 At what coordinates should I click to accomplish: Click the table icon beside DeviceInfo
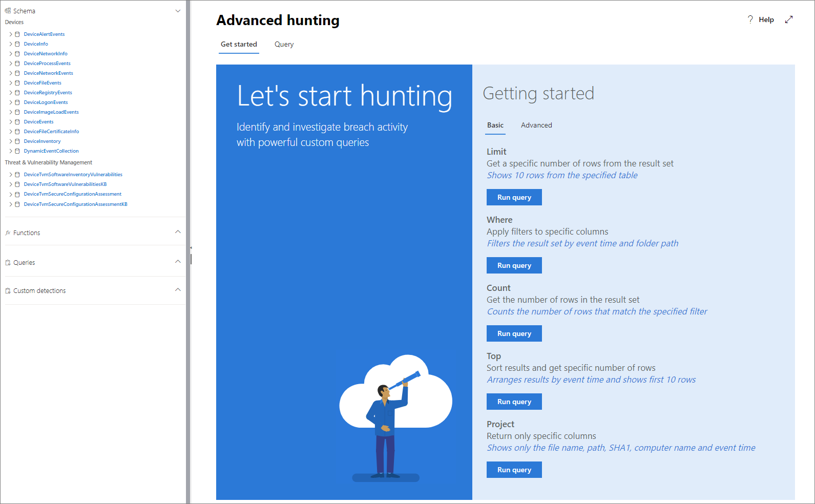pos(17,44)
